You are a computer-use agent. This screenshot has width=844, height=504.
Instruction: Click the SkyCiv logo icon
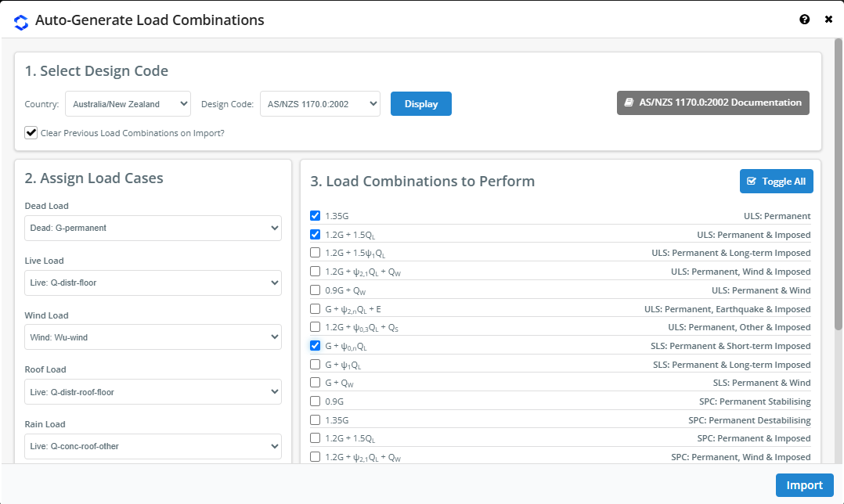pyautogui.click(x=21, y=22)
